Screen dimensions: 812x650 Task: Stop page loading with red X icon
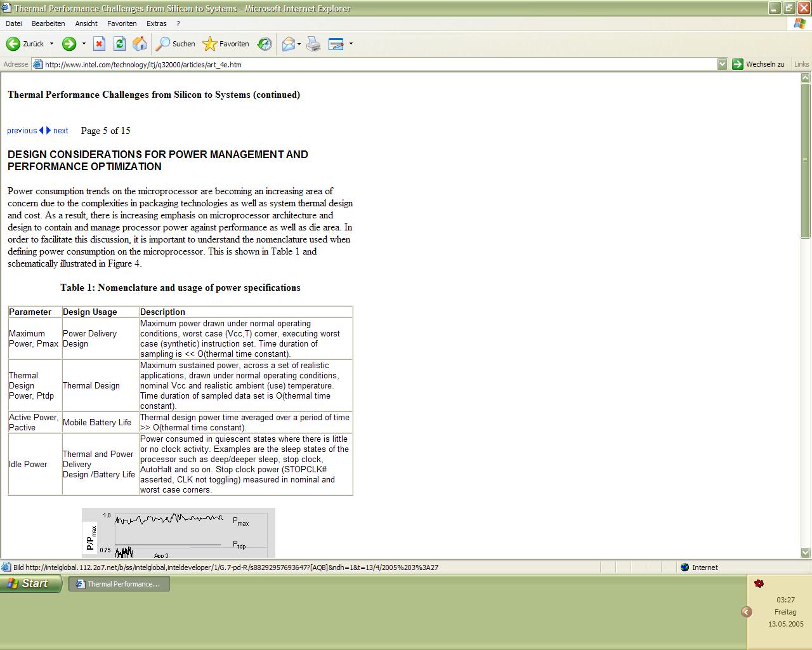coord(99,44)
